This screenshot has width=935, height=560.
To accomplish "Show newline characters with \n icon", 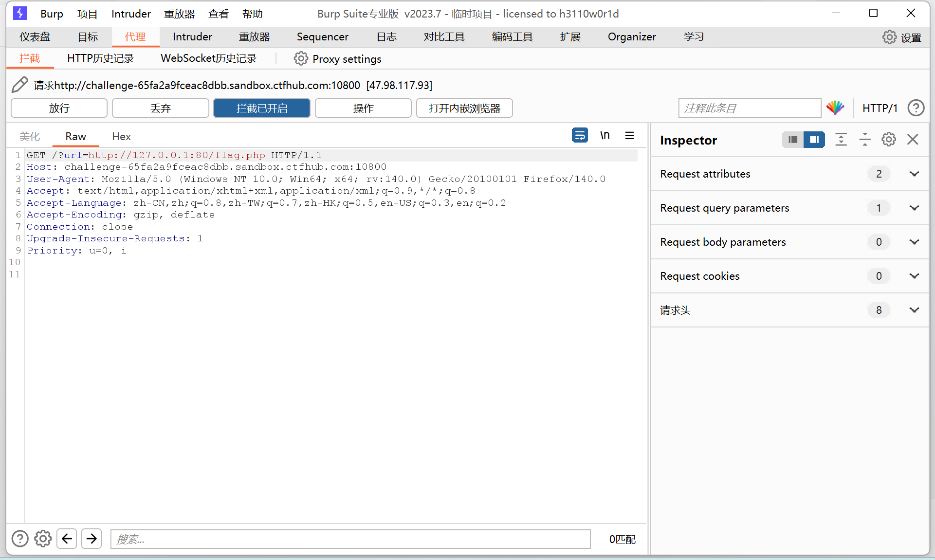I will 605,135.
